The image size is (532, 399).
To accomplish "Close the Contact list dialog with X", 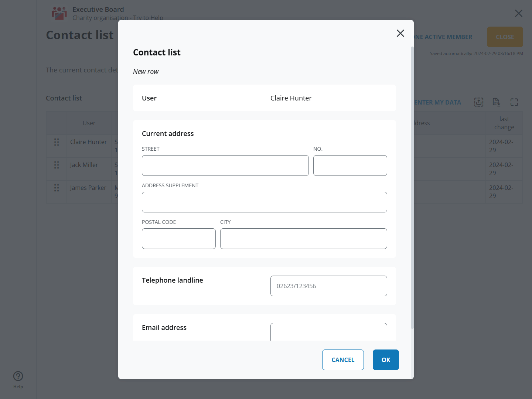I will coord(400,33).
